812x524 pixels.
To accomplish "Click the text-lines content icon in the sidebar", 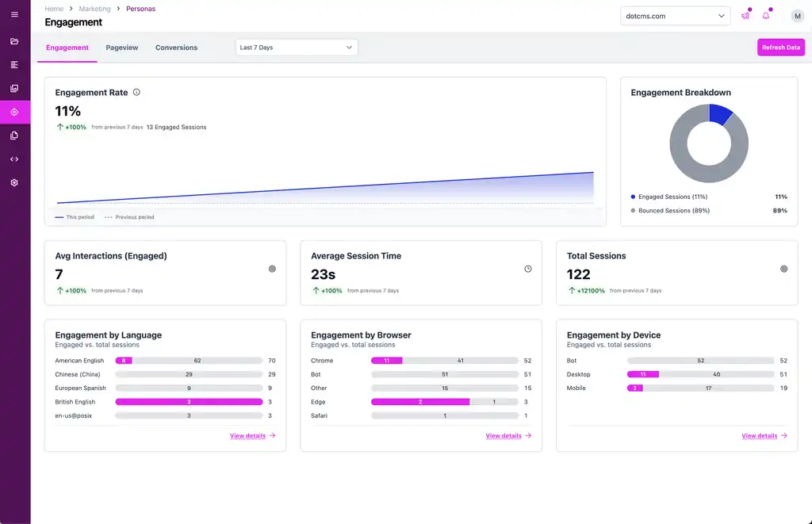I will coord(14,65).
